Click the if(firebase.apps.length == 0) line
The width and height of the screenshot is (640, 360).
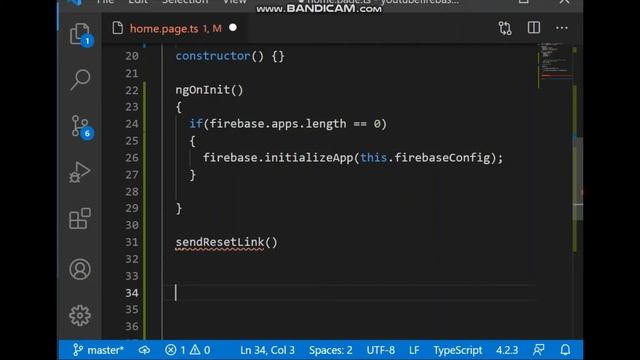pos(288,124)
